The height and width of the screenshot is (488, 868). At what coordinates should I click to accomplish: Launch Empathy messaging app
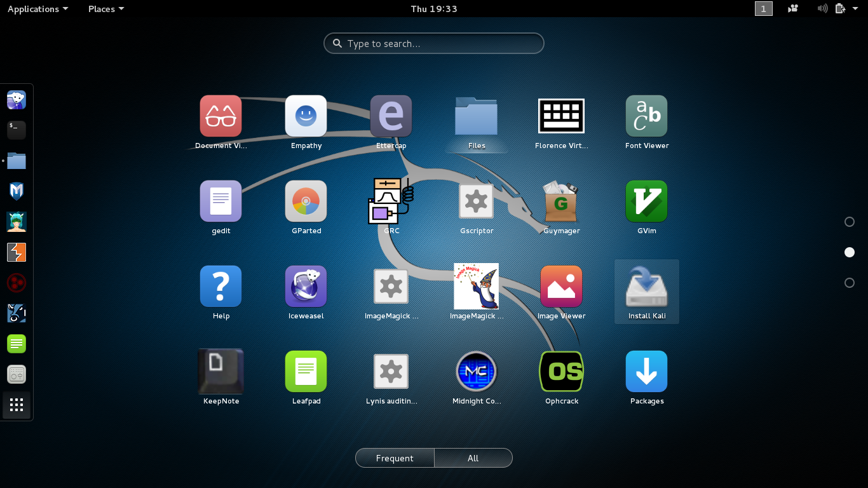(x=306, y=116)
